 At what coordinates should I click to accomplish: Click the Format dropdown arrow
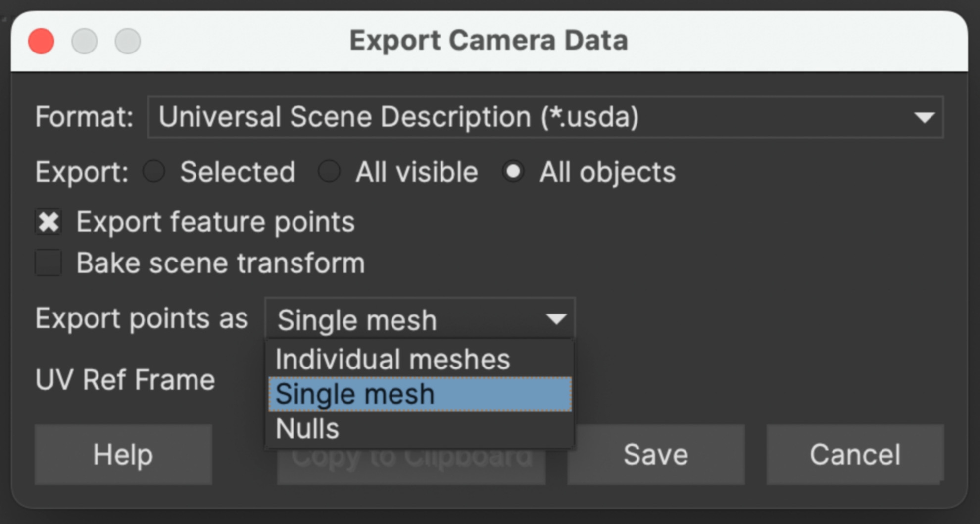pyautogui.click(x=925, y=117)
